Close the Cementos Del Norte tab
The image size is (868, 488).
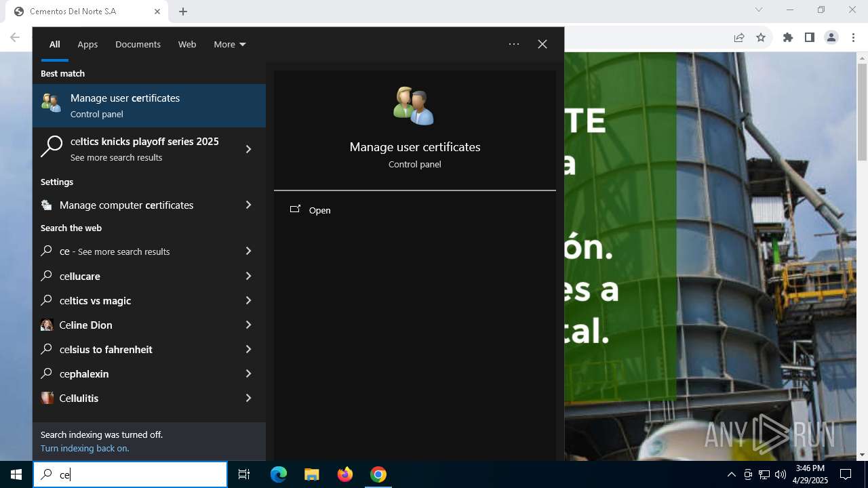click(x=157, y=12)
